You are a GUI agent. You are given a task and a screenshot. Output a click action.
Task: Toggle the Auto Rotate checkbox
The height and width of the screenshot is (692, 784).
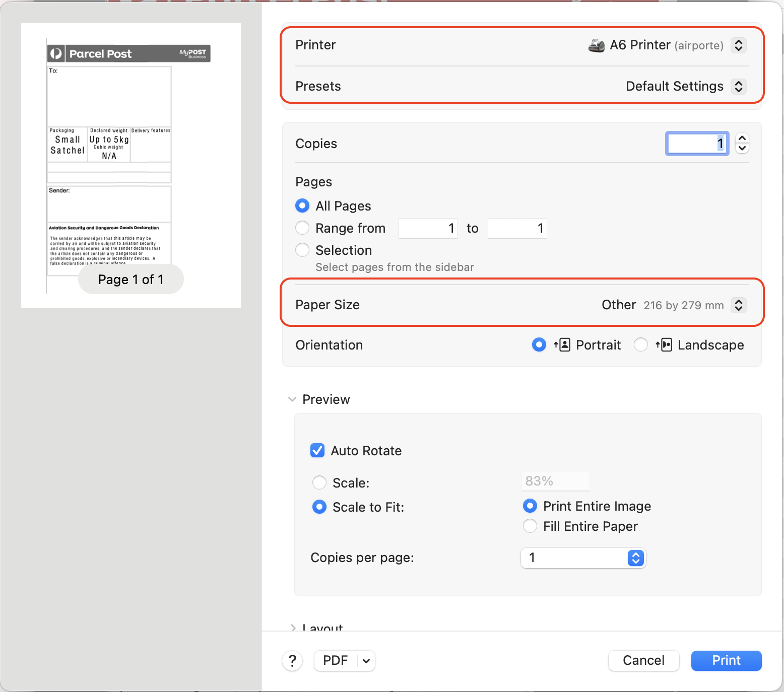tap(317, 450)
